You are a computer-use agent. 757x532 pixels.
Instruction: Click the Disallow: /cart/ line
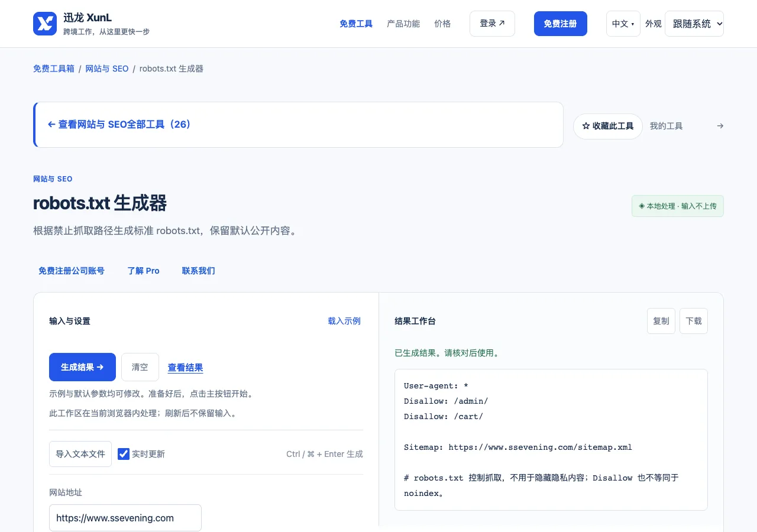click(x=444, y=417)
